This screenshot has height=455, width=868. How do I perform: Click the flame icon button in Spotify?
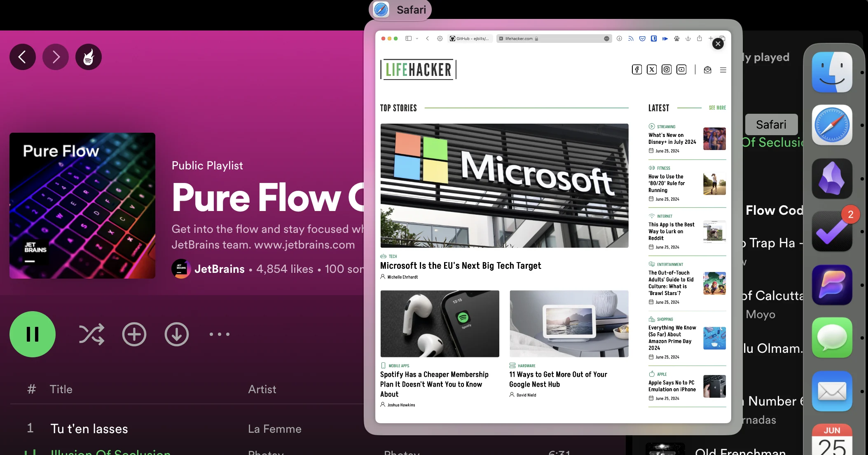click(x=89, y=57)
